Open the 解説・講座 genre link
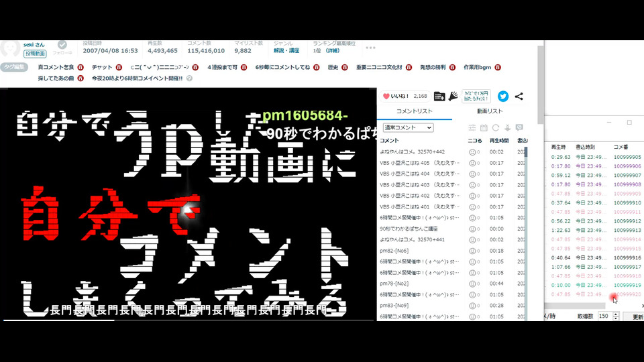 coord(286,50)
